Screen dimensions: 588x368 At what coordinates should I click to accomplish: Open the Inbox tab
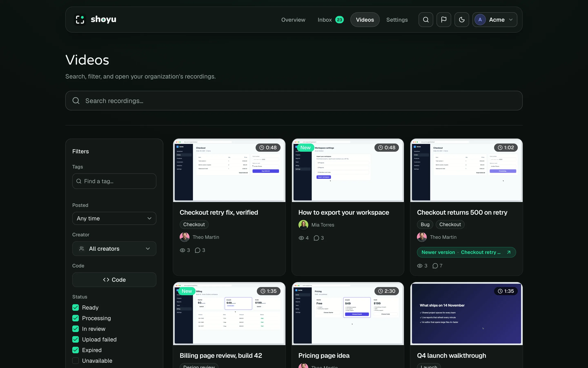coord(331,20)
